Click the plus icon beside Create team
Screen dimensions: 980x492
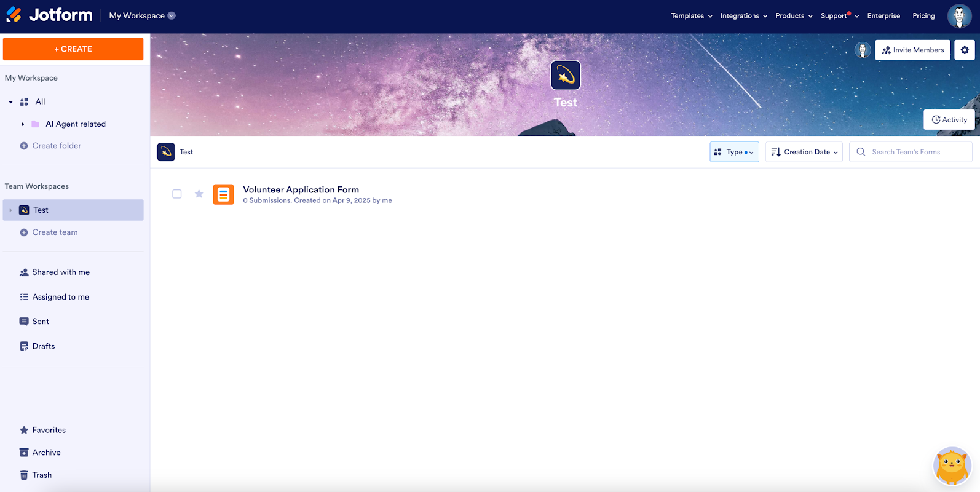pyautogui.click(x=24, y=232)
